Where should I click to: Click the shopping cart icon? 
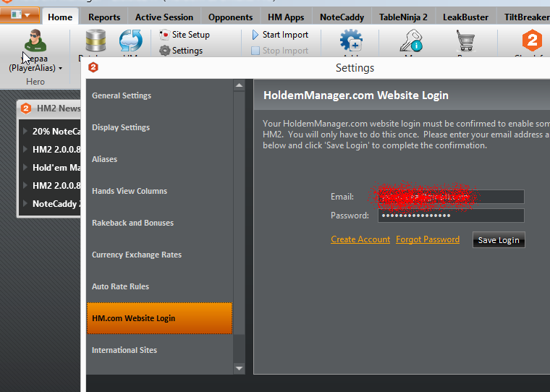click(465, 41)
